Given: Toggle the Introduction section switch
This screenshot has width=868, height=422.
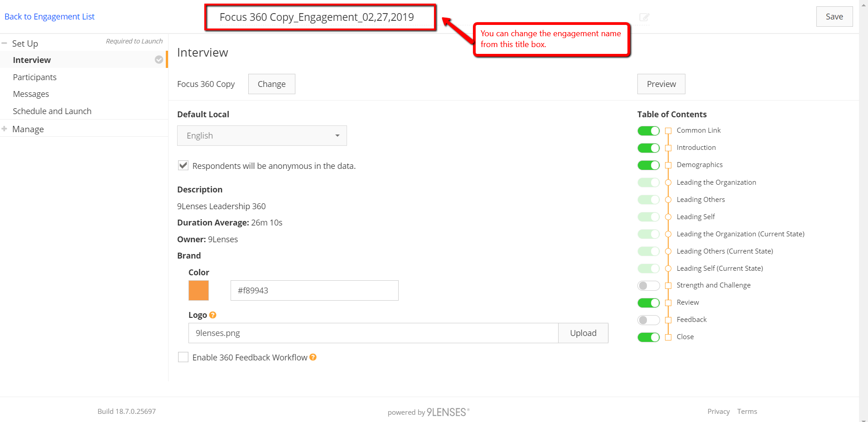Looking at the screenshot, I should click(x=649, y=148).
